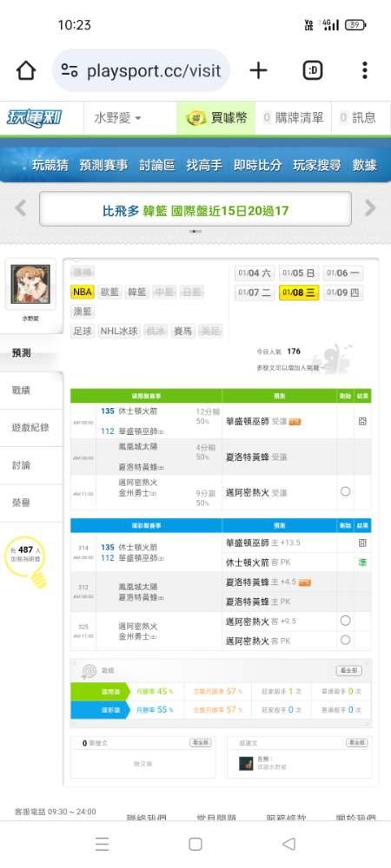Select the 韓籃 league tab
Viewport: 391px width, 868px height.
(x=137, y=292)
